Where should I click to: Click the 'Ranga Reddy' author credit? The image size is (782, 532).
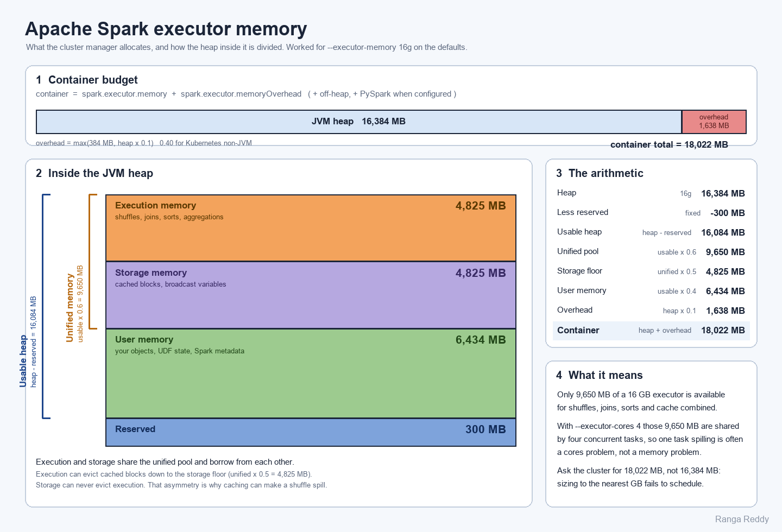pos(742,520)
